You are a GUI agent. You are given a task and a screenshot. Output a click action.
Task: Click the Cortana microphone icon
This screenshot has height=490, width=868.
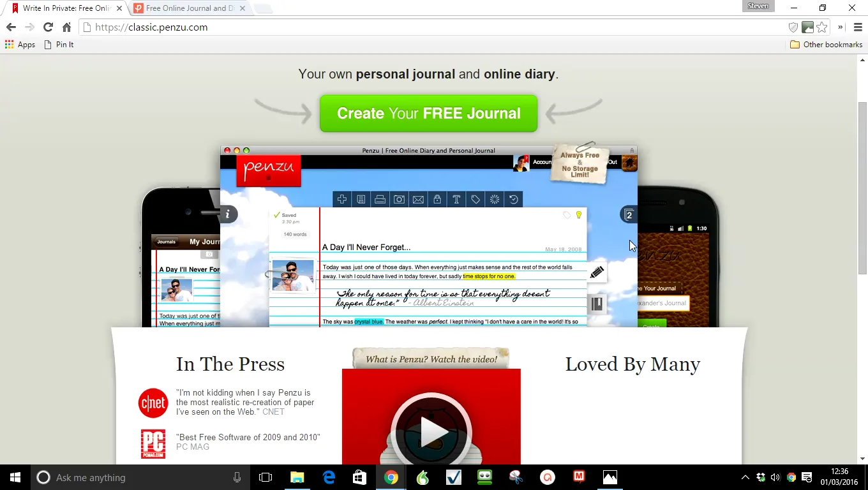237,477
